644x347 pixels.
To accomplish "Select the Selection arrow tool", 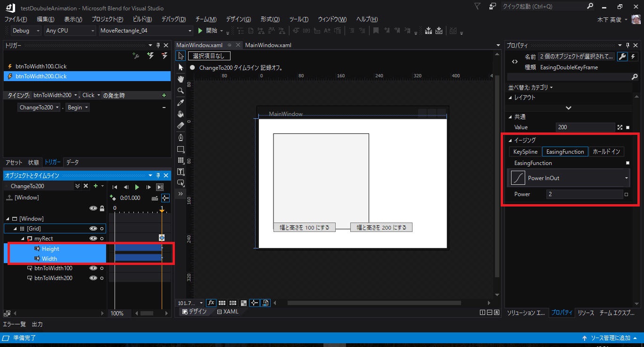I will click(x=181, y=56).
